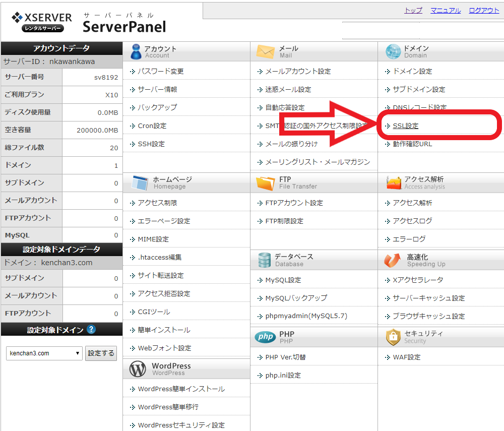The width and height of the screenshot is (504, 431).
Task: Open 自動応答設定
Action: [x=285, y=108]
